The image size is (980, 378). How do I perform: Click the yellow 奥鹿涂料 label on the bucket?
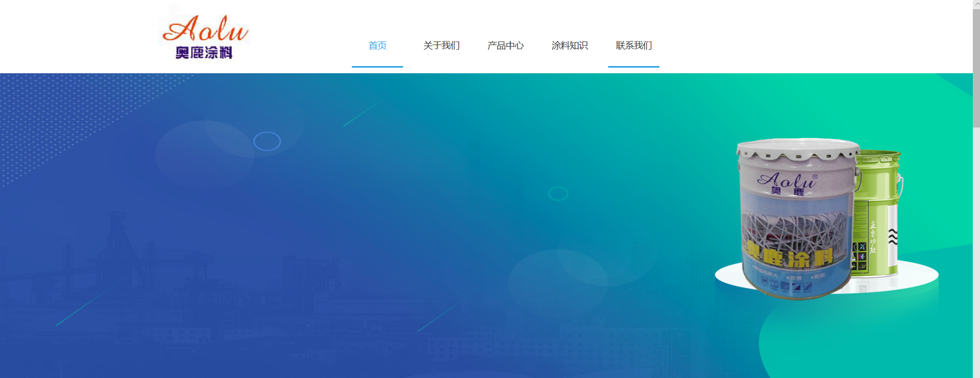click(x=790, y=255)
